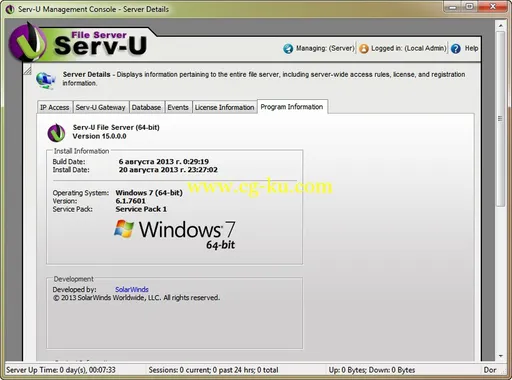Click the Windows 7 logo image
Viewport: 512px width, 380px height.
(175, 234)
